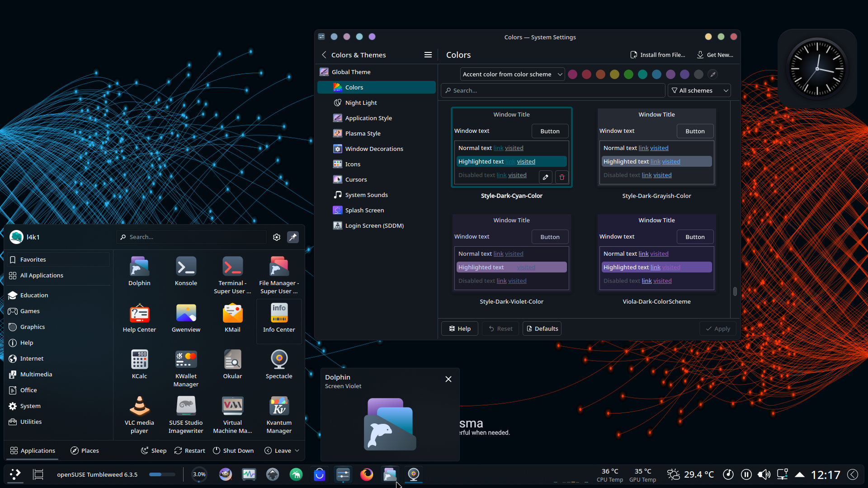The image size is (868, 488).
Task: Open accent color source dropdown
Action: [512, 75]
